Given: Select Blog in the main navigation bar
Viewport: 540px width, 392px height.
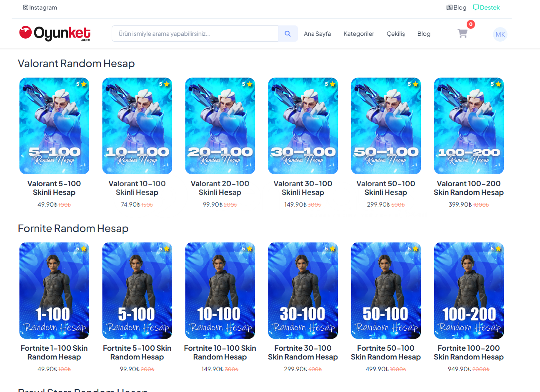Looking at the screenshot, I should click(424, 34).
